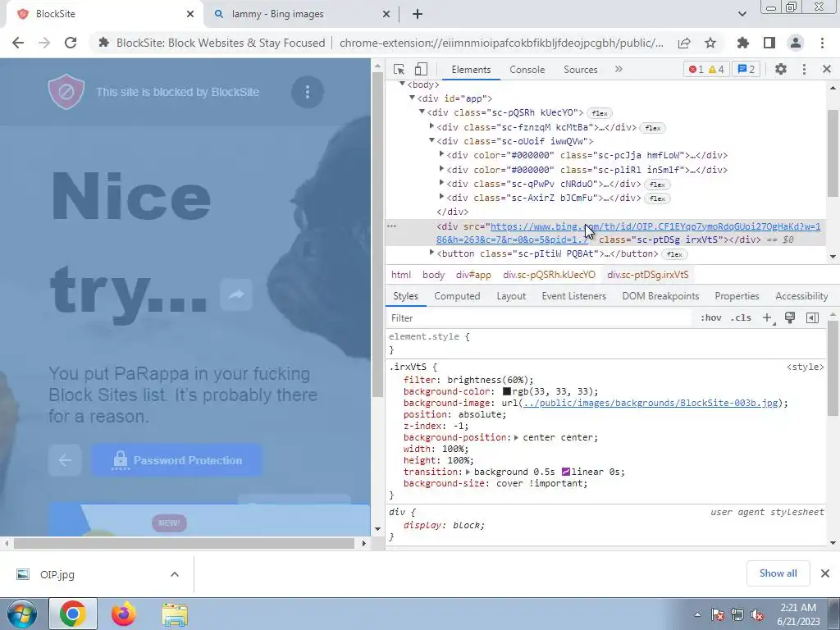Click the DevTools inspect element picker icon
Viewport: 840px width, 630px height.
(x=399, y=69)
